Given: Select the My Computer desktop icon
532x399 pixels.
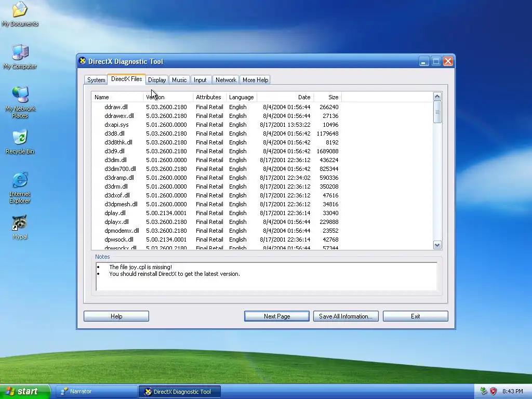Looking at the screenshot, I should click(20, 56).
